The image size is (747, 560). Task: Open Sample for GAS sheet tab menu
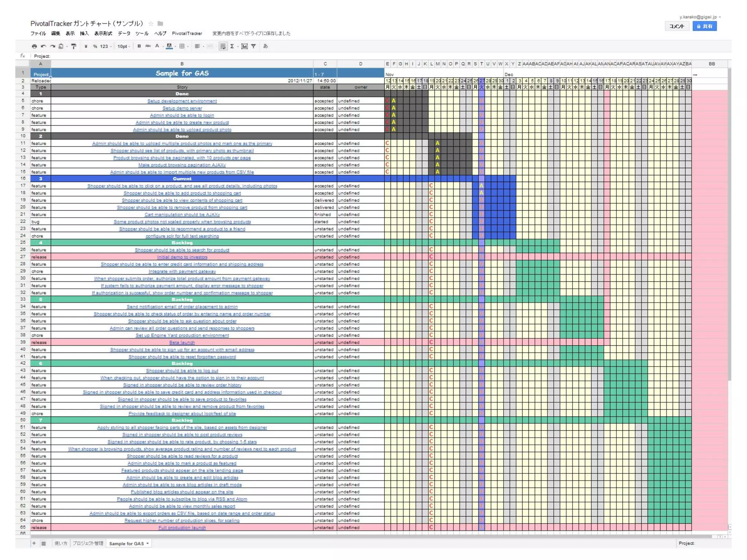148,544
